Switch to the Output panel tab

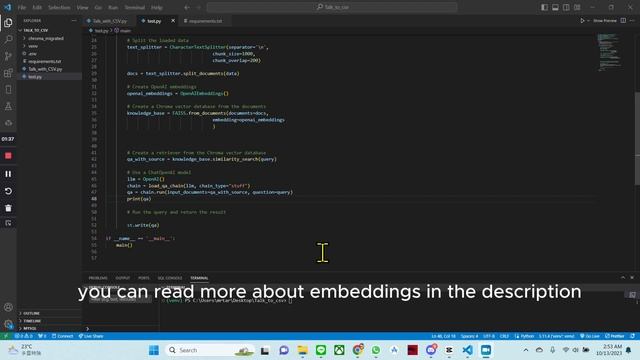coord(122,278)
